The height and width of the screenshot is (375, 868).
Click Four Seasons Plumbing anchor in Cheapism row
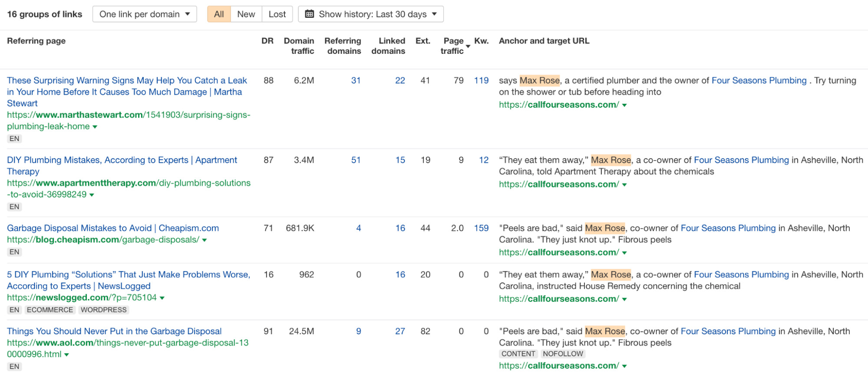tap(728, 228)
